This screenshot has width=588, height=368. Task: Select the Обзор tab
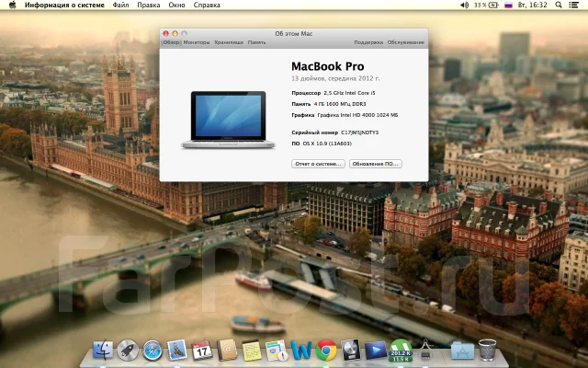tap(171, 42)
